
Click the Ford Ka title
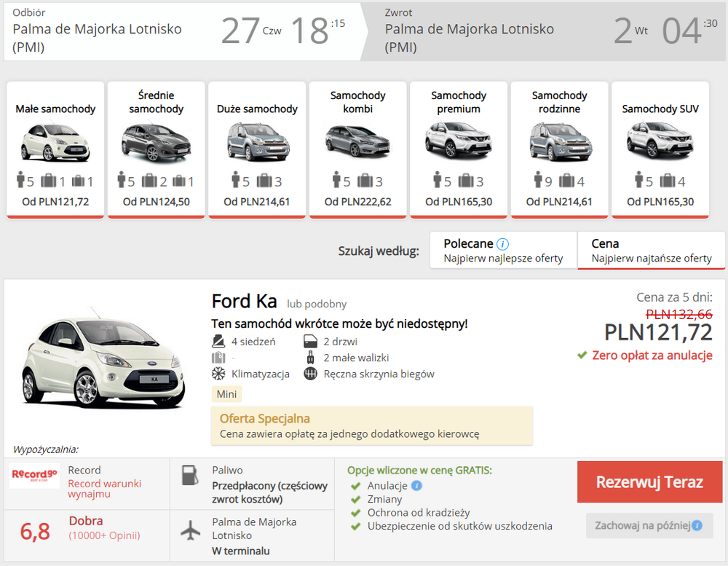click(x=244, y=301)
